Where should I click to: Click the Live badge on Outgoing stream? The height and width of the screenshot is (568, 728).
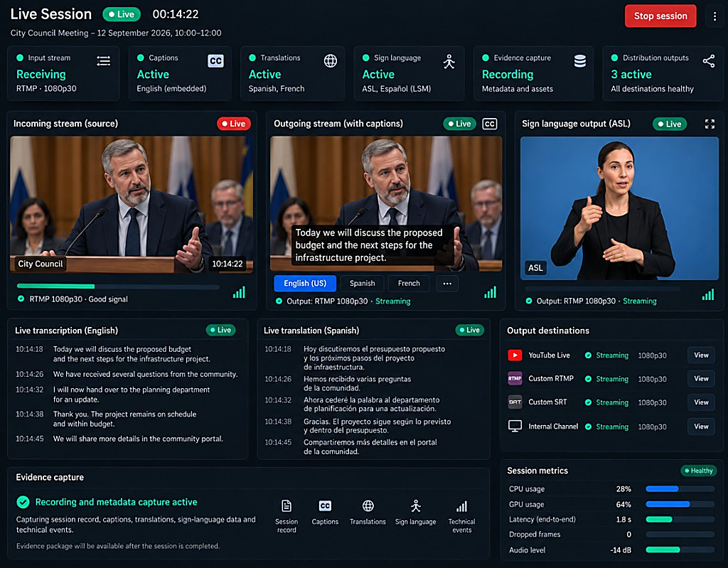tap(460, 124)
